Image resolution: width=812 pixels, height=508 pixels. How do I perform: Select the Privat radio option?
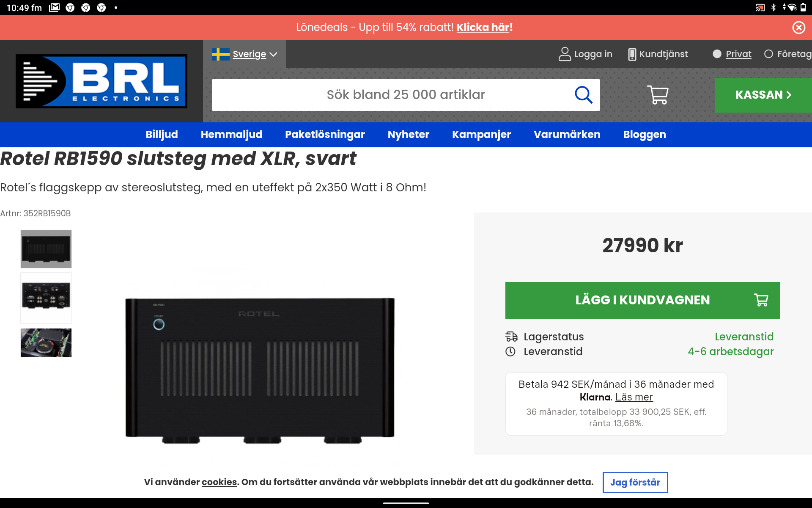pyautogui.click(x=717, y=54)
